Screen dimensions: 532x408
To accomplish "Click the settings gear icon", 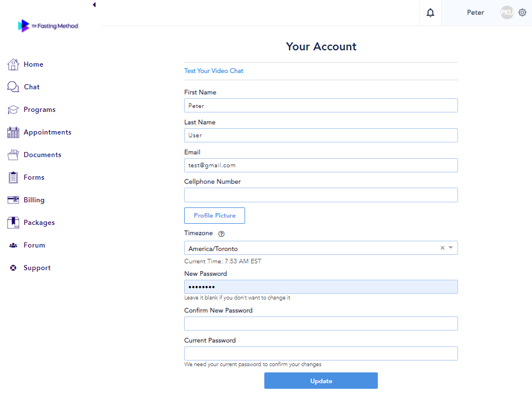I will tap(522, 12).
